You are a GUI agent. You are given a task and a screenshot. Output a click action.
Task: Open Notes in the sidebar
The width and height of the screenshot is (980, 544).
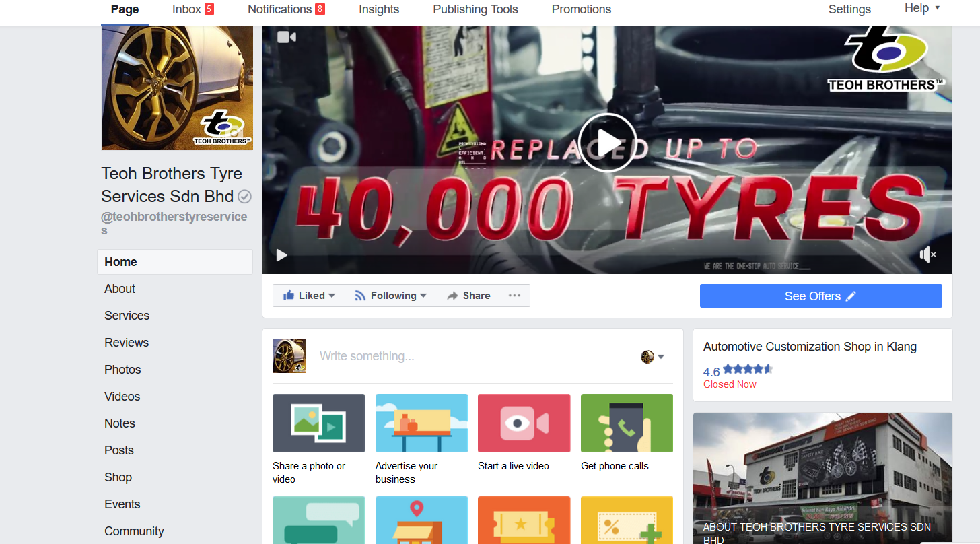tap(120, 423)
